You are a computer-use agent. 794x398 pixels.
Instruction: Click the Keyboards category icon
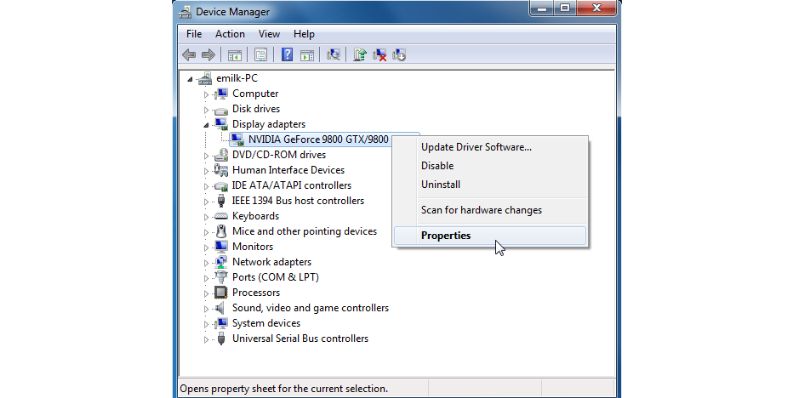pyautogui.click(x=221, y=216)
